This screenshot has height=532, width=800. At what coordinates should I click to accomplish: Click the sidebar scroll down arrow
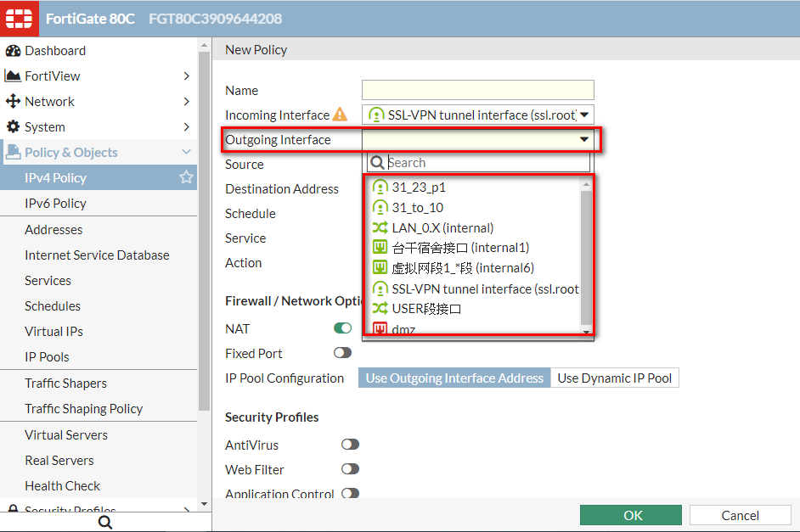pos(204,504)
